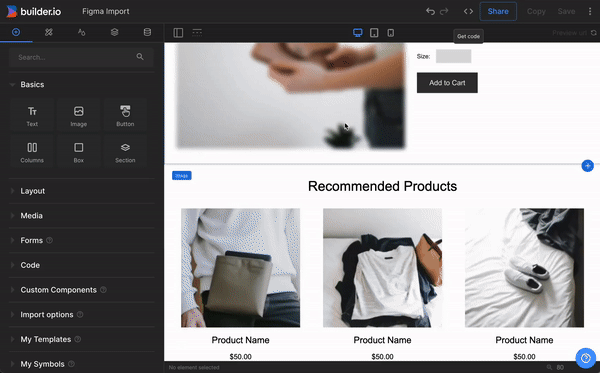Switch to the Layers tab icon
The height and width of the screenshot is (373, 600).
114,32
